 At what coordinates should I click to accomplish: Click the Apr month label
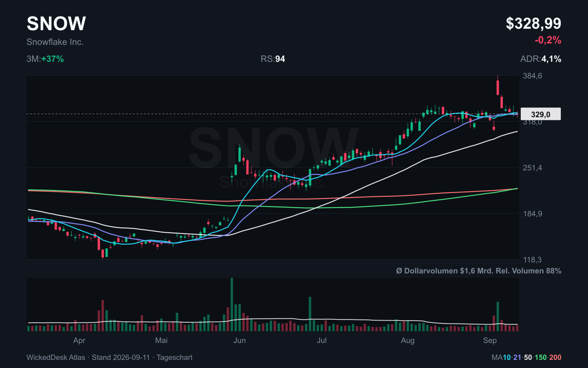79,340
